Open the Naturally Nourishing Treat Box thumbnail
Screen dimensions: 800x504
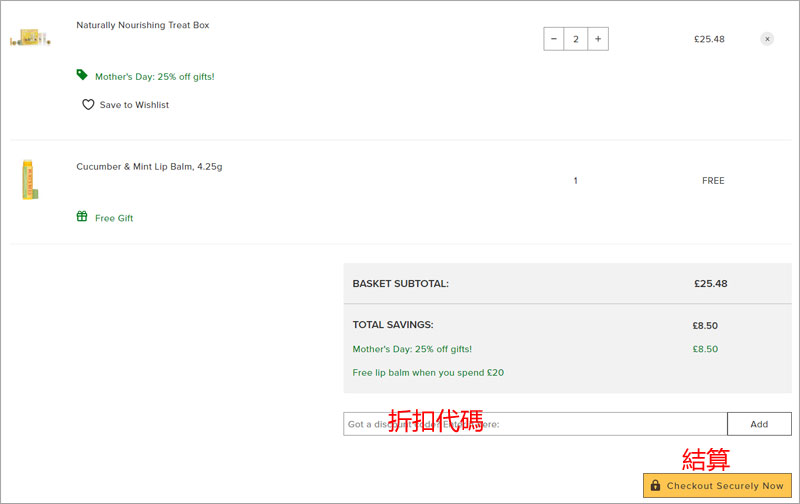tap(30, 39)
